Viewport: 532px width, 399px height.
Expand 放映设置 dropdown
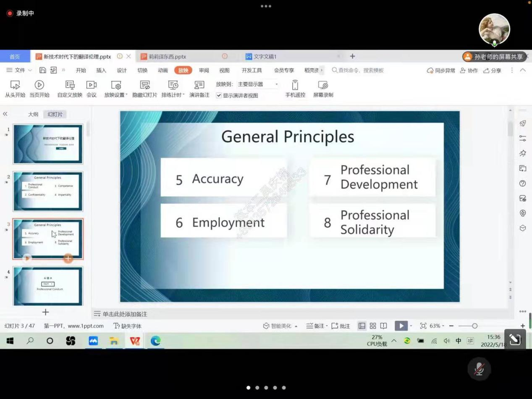116,95
